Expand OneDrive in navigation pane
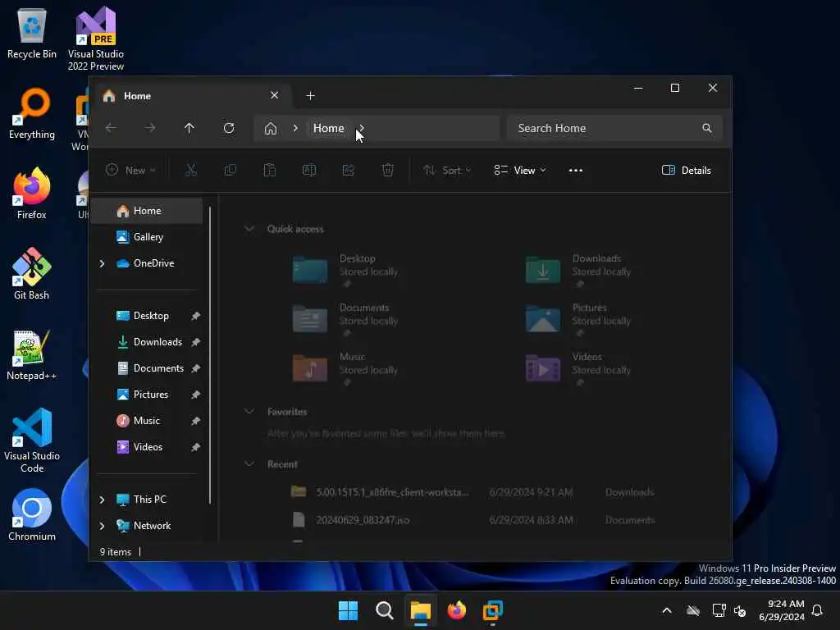Image resolution: width=840 pixels, height=630 pixels. (102, 263)
